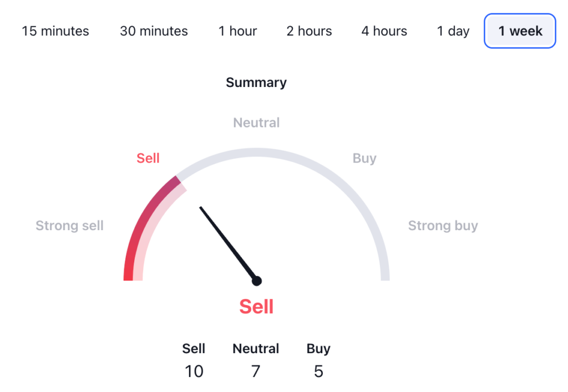Screen dimensions: 568x392
Task: Switch to the 30 minutes tab
Action: tap(154, 31)
